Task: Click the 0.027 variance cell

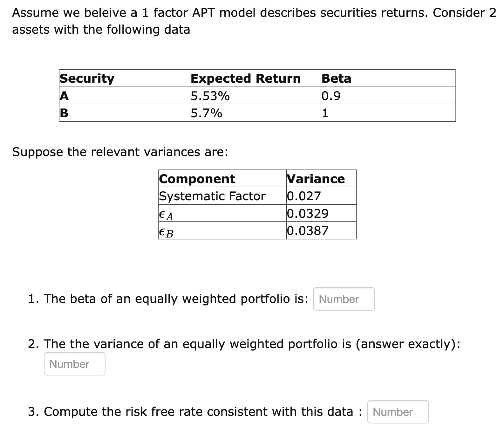Action: coord(303,196)
